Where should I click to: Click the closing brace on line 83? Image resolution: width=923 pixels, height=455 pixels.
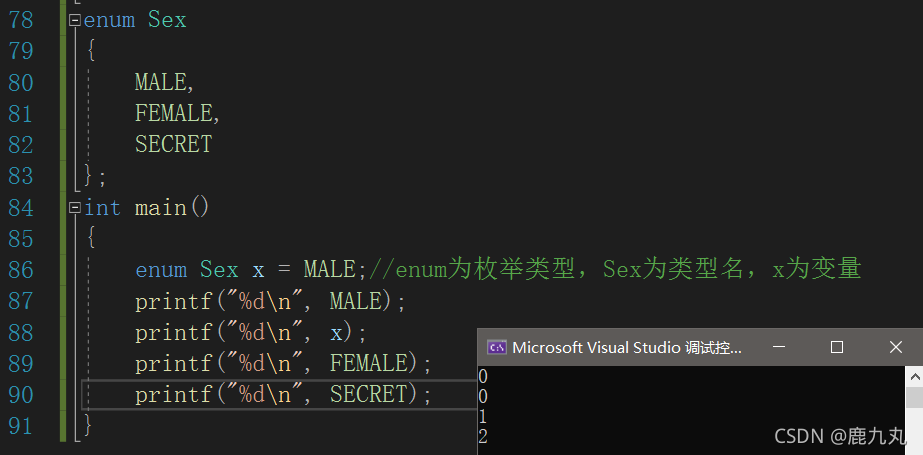(90, 175)
